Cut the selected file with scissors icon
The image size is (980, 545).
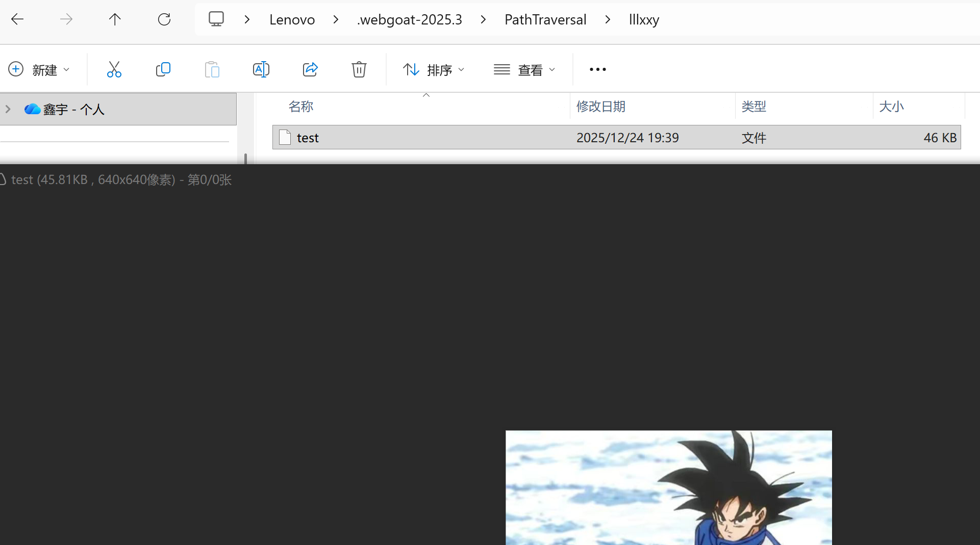click(114, 69)
